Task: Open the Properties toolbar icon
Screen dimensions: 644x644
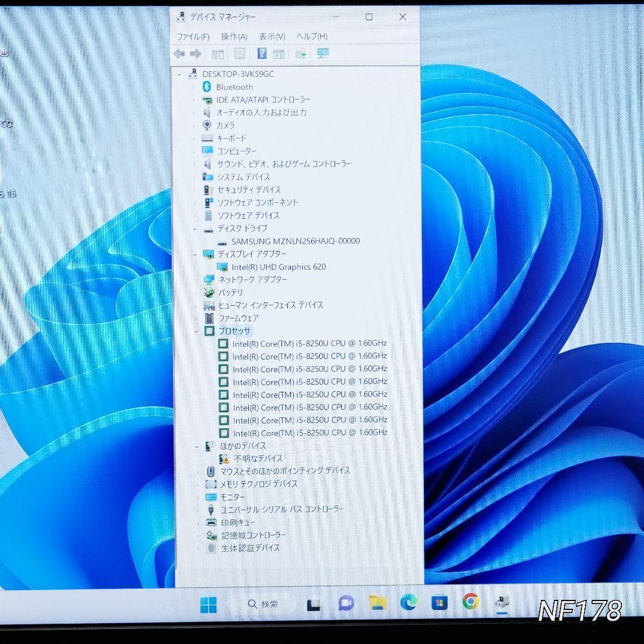Action: (x=240, y=54)
